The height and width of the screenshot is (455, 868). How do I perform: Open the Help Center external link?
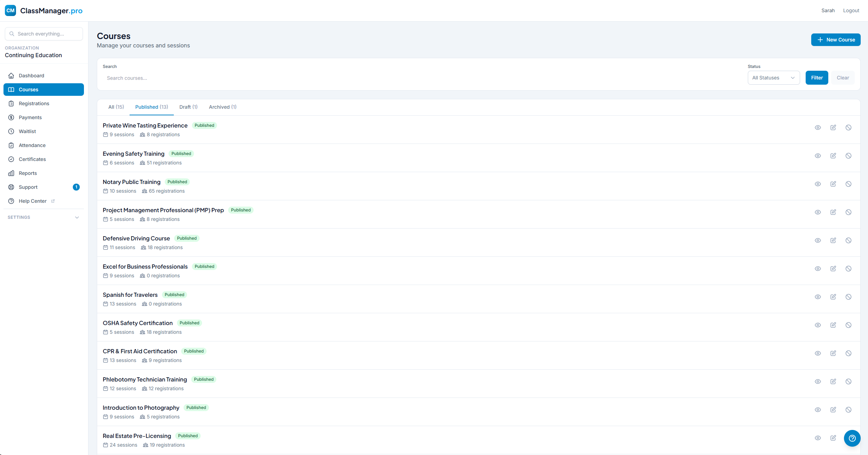(x=32, y=201)
